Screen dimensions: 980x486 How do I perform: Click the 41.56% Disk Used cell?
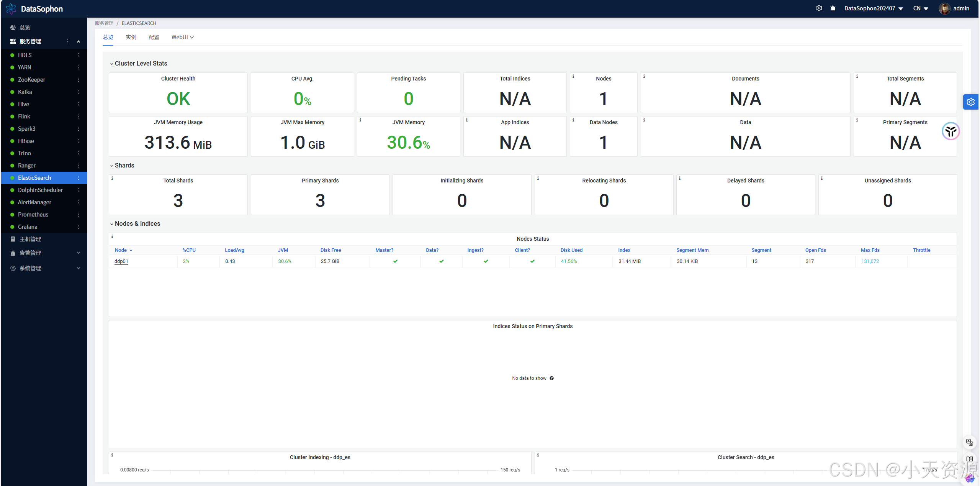569,261
